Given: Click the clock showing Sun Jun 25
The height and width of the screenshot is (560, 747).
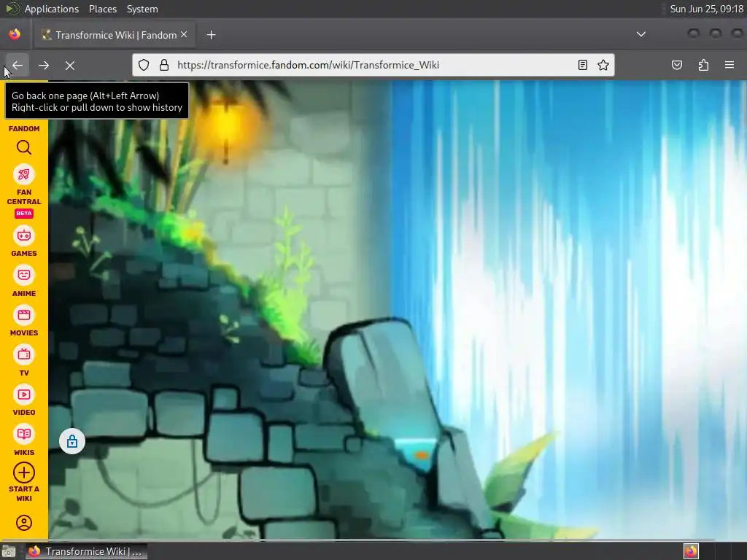Looking at the screenshot, I should click(706, 9).
